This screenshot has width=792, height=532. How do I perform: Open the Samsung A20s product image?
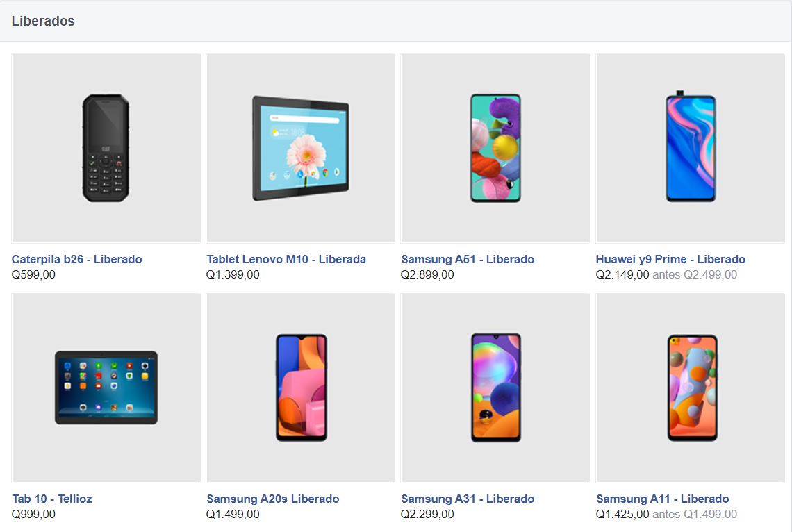click(301, 388)
